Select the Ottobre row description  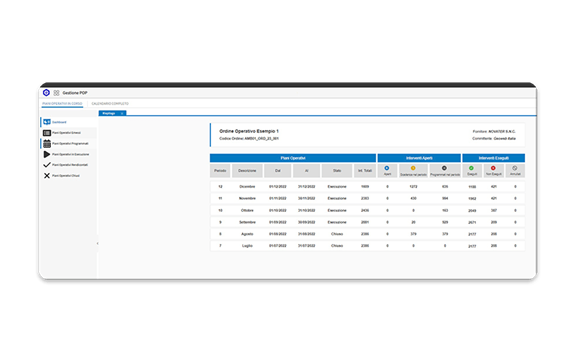click(x=247, y=211)
